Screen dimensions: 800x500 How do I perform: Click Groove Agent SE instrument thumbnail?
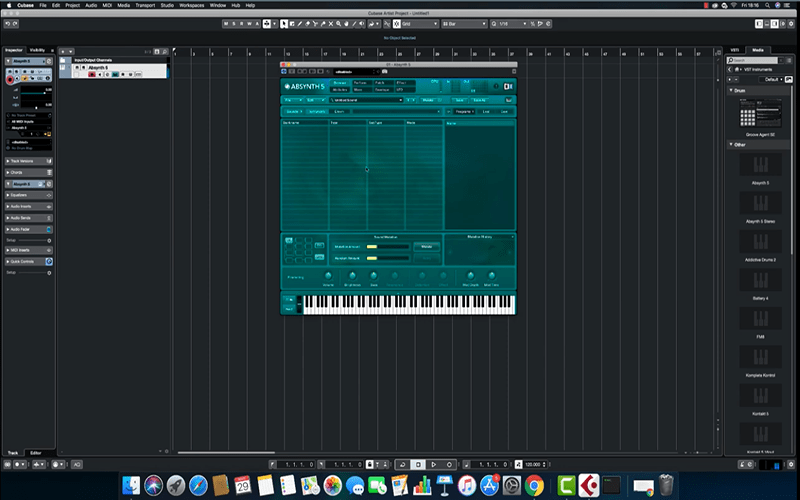click(760, 112)
